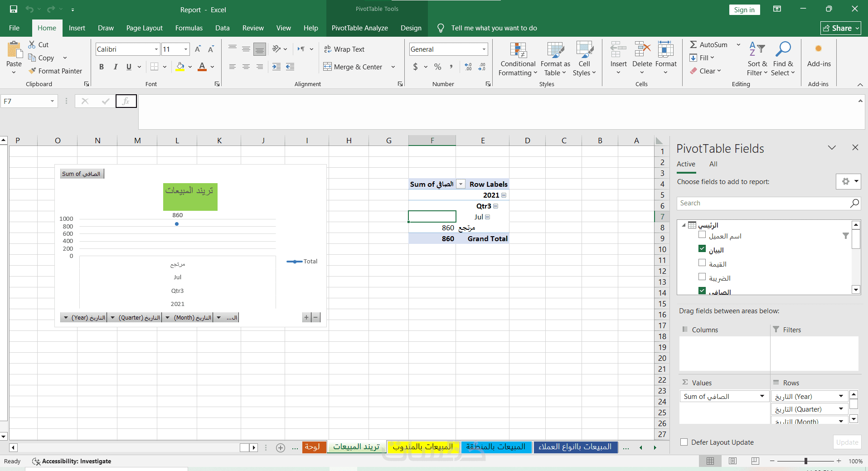This screenshot has height=471, width=868.
Task: Apply bold formatting with the B icon
Action: coord(102,67)
